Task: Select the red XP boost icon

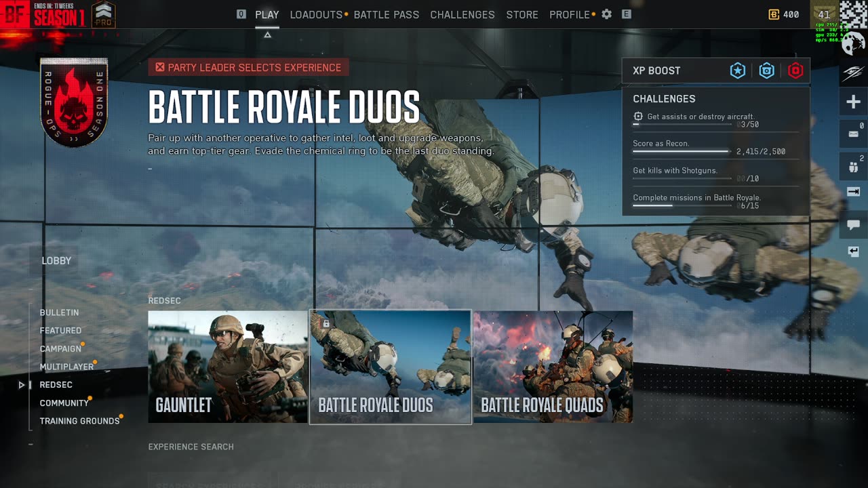Action: coord(795,70)
